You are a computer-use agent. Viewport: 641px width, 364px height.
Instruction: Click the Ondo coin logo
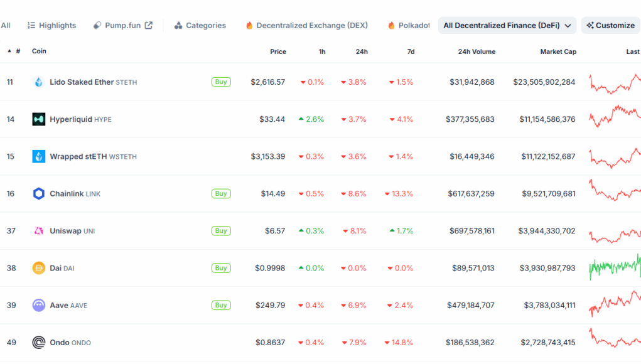(39, 342)
